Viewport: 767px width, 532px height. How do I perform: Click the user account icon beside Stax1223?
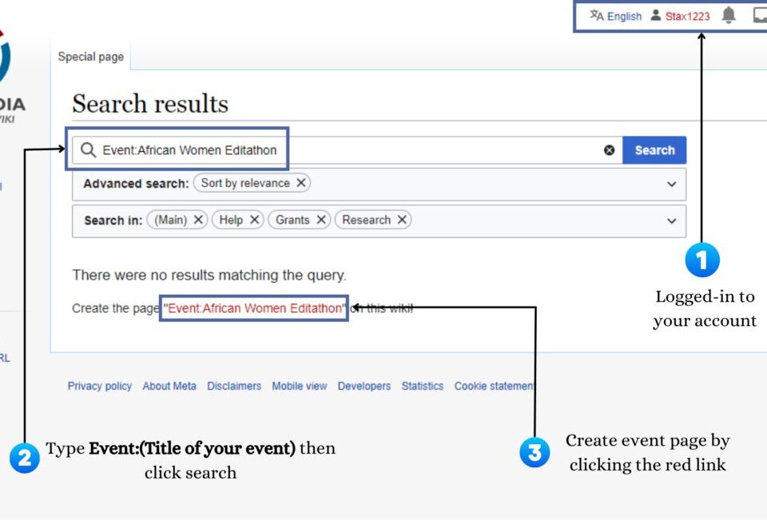655,15
